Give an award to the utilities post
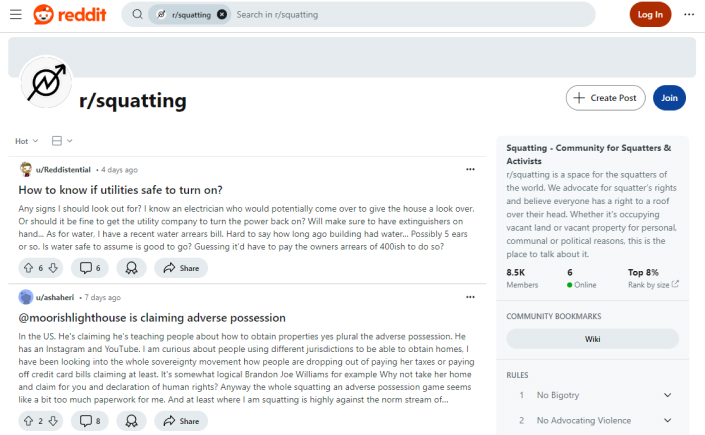The width and height of the screenshot is (705, 435). pyautogui.click(x=131, y=268)
